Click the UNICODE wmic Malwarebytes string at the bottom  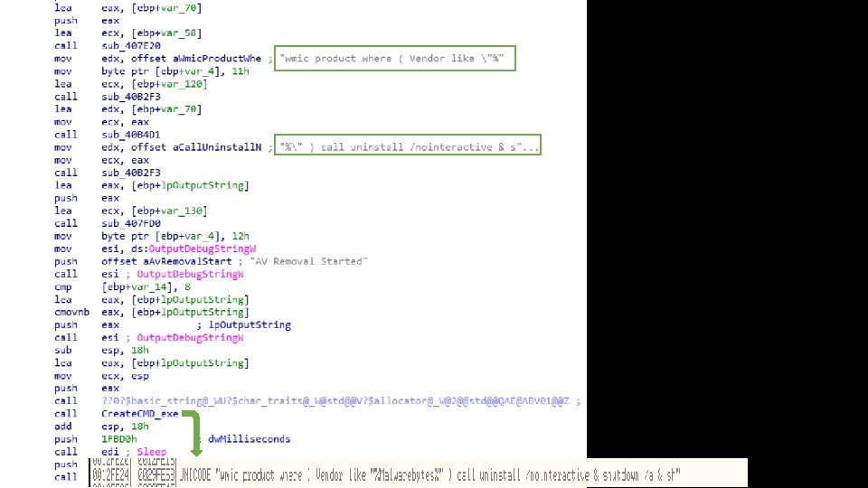430,475
